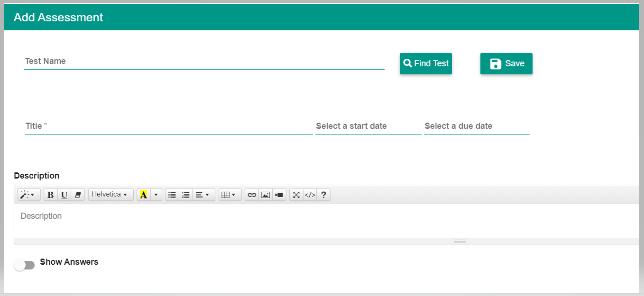This screenshot has width=644, height=296.
Task: Insert a numbered ordered list
Action: (186, 195)
